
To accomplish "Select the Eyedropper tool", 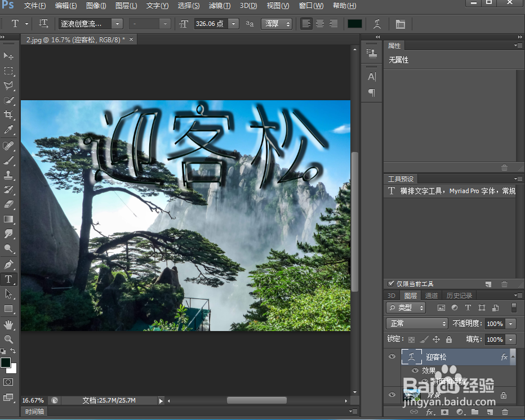I will coord(8,130).
